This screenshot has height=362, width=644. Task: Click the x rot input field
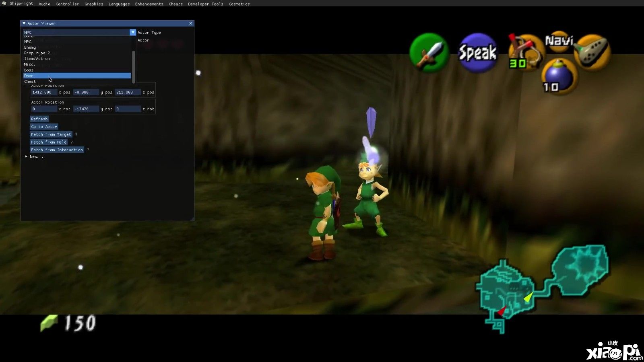44,109
